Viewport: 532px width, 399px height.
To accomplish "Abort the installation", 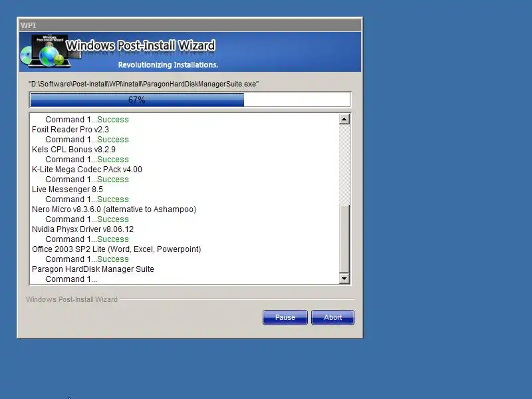I will [333, 317].
